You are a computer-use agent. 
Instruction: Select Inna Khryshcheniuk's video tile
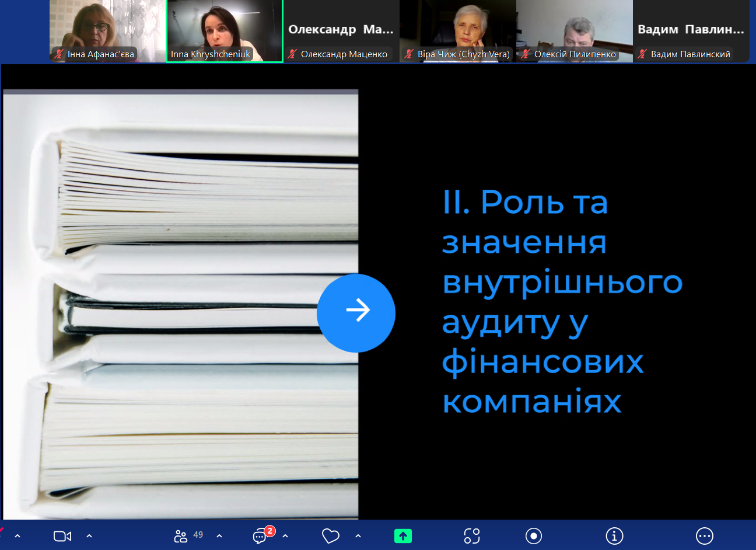[x=225, y=30]
